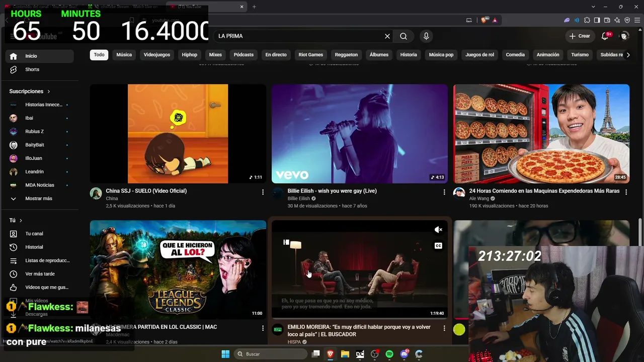Screen dimensions: 644x362
Task: Select the Todo filter chip
Action: click(99, 55)
